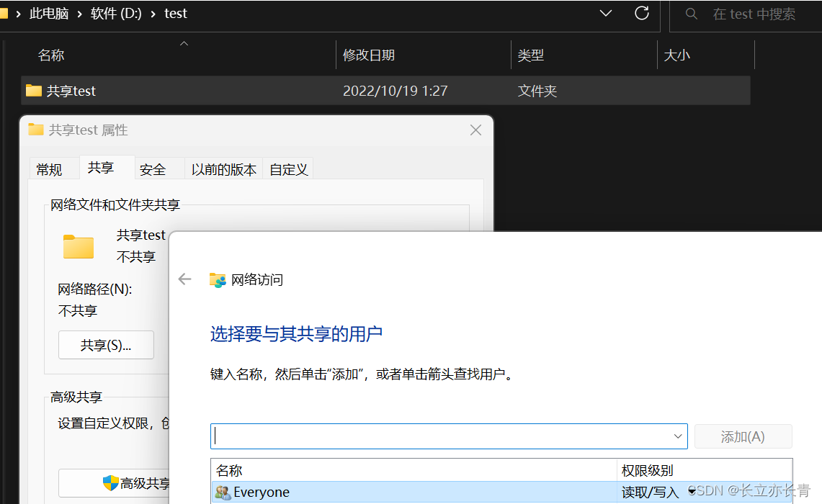Open the user name dropdown arrow
The image size is (822, 504).
tap(678, 436)
